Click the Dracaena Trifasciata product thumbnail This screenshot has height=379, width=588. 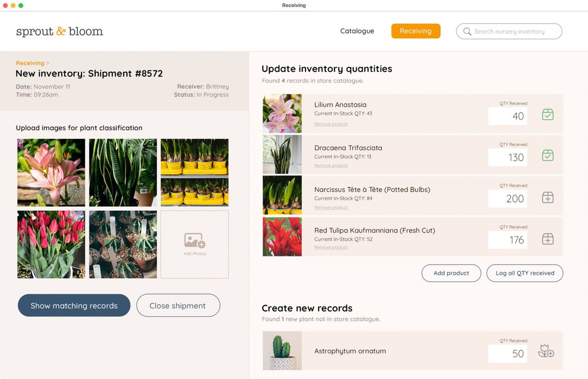point(282,154)
